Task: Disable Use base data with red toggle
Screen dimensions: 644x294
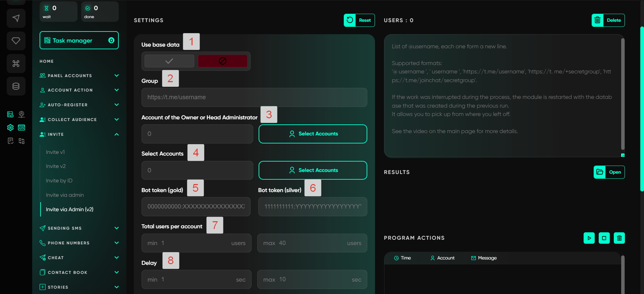Action: 222,61
